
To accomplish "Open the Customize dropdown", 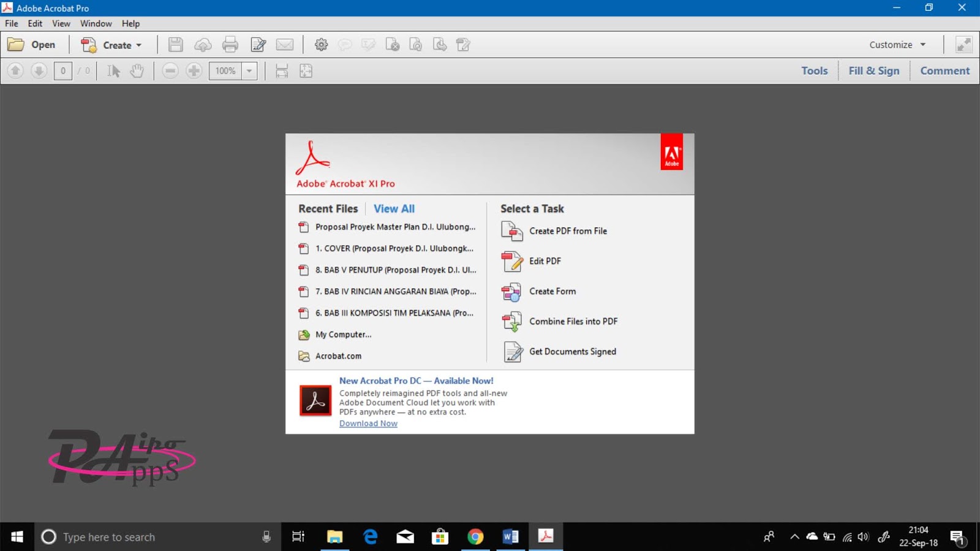I will click(x=897, y=45).
